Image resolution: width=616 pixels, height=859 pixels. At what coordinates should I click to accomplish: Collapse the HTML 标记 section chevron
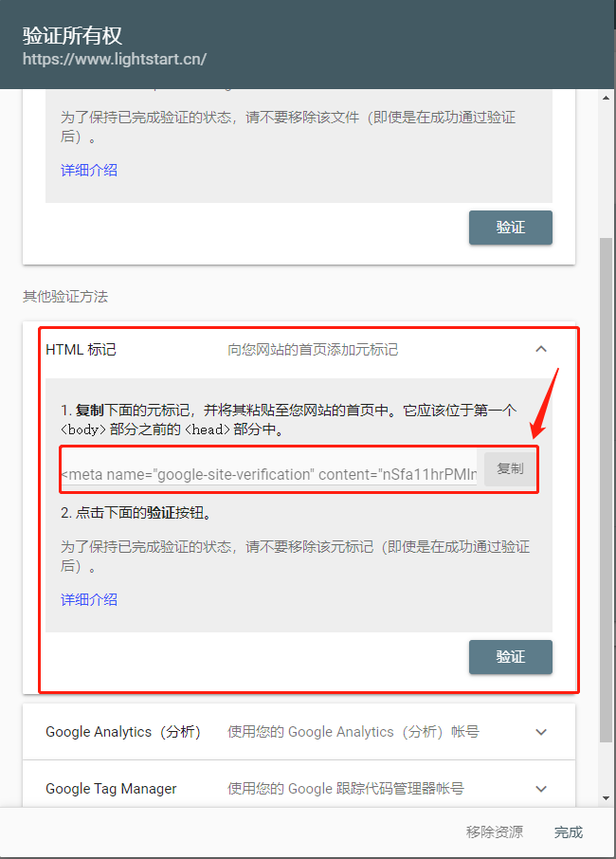[541, 349]
